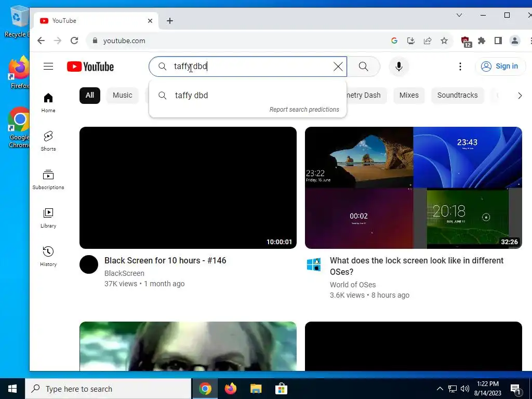Visit the World of OSes channel link
Viewport: 532px width, 399px height.
[353, 285]
